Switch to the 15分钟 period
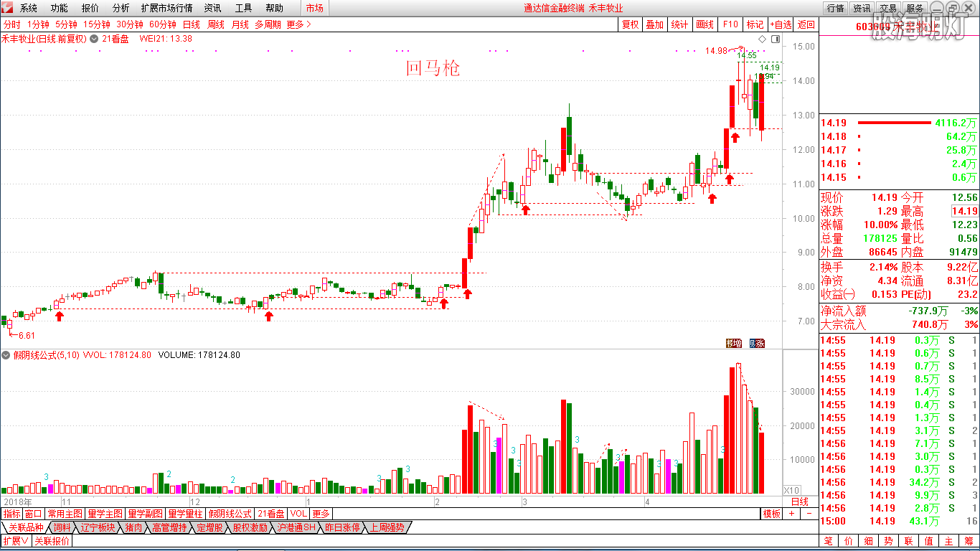Screen dimensions: 980x551 [x=97, y=24]
